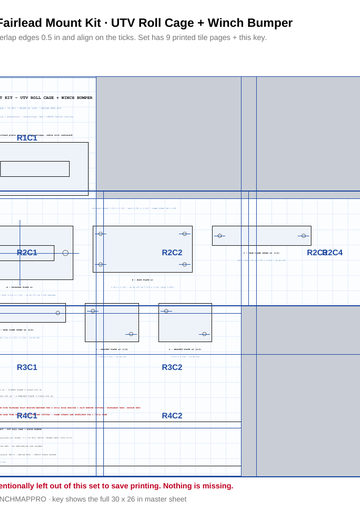
Task: Pick the R2C2 tile label
Action: tap(172, 253)
